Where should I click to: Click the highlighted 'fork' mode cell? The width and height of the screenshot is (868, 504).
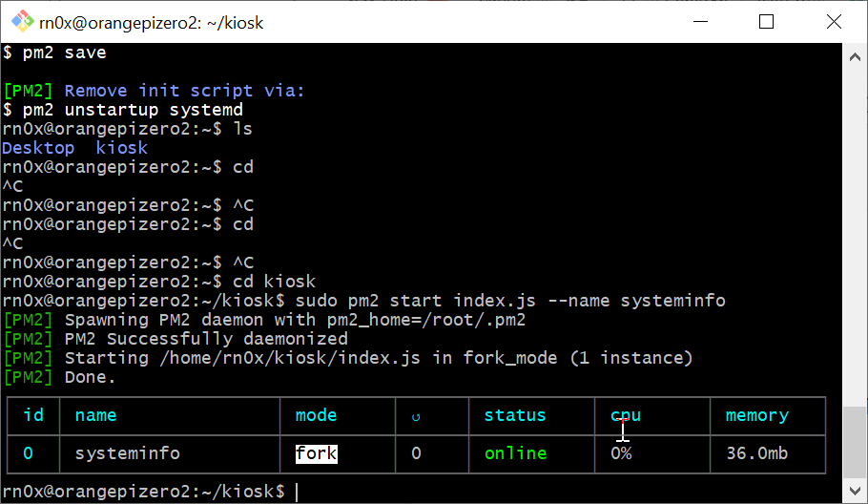click(316, 453)
